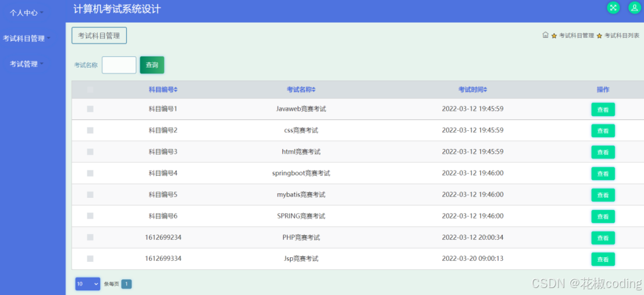View details of SPRING竞赛考试
The height and width of the screenshot is (295, 644).
[x=603, y=216]
